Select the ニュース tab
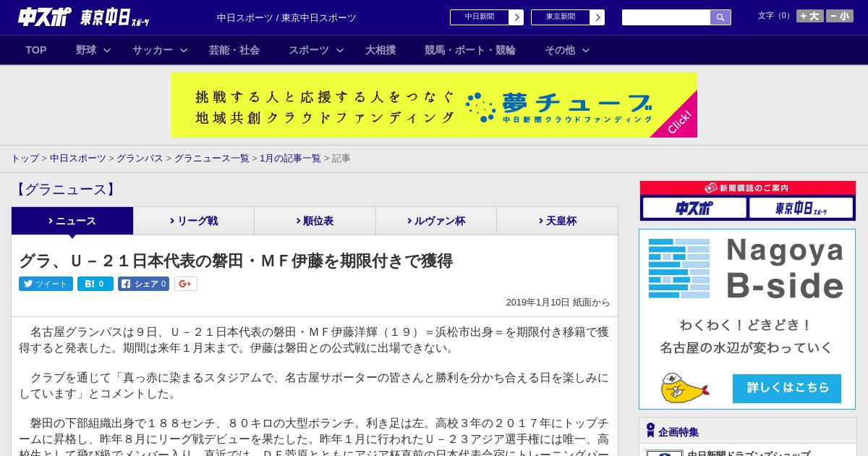Image resolution: width=868 pixels, height=456 pixels. [x=72, y=221]
